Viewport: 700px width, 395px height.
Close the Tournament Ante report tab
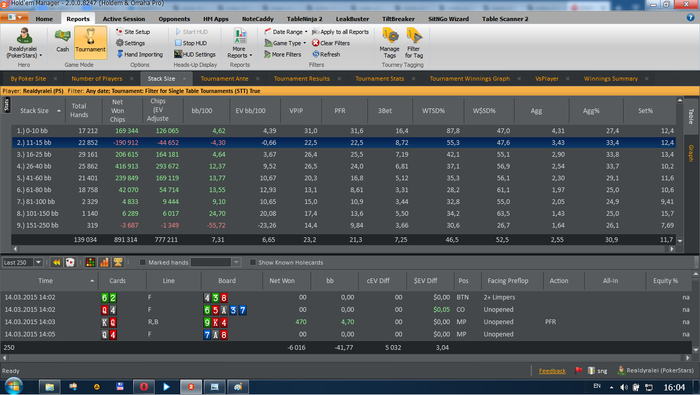click(258, 79)
